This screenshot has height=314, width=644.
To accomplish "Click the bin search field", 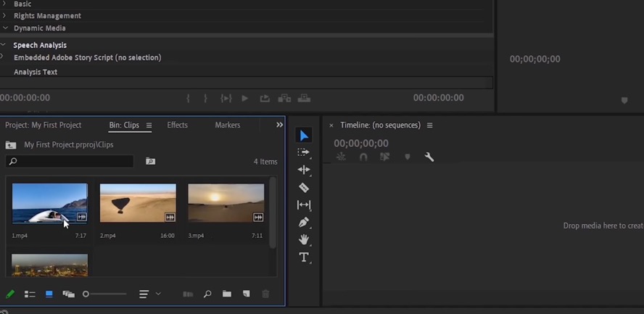I will (70, 161).
